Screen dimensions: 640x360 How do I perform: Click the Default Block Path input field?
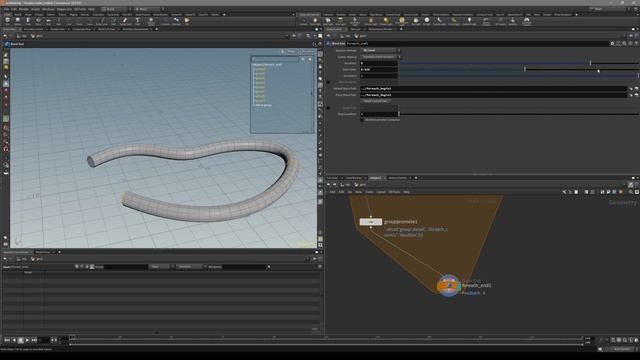pos(494,89)
